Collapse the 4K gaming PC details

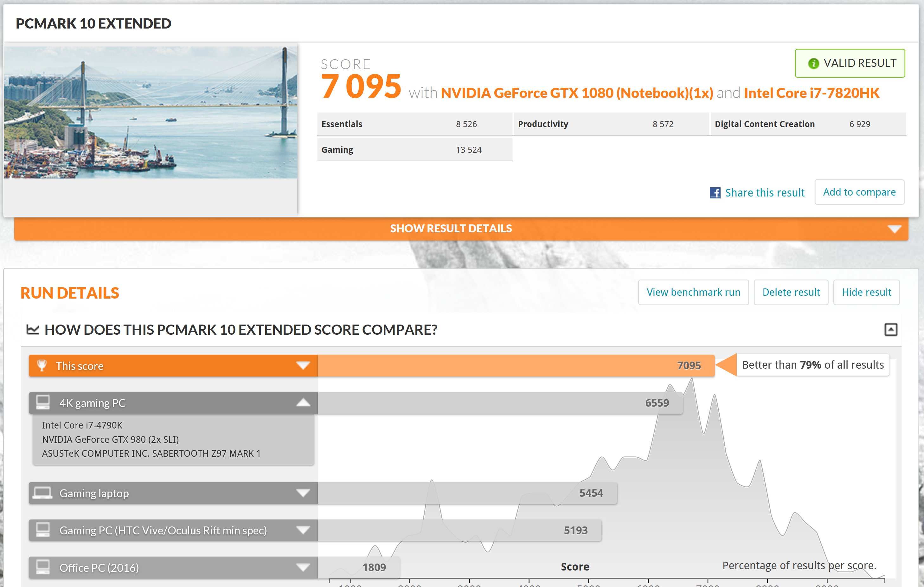pyautogui.click(x=303, y=402)
